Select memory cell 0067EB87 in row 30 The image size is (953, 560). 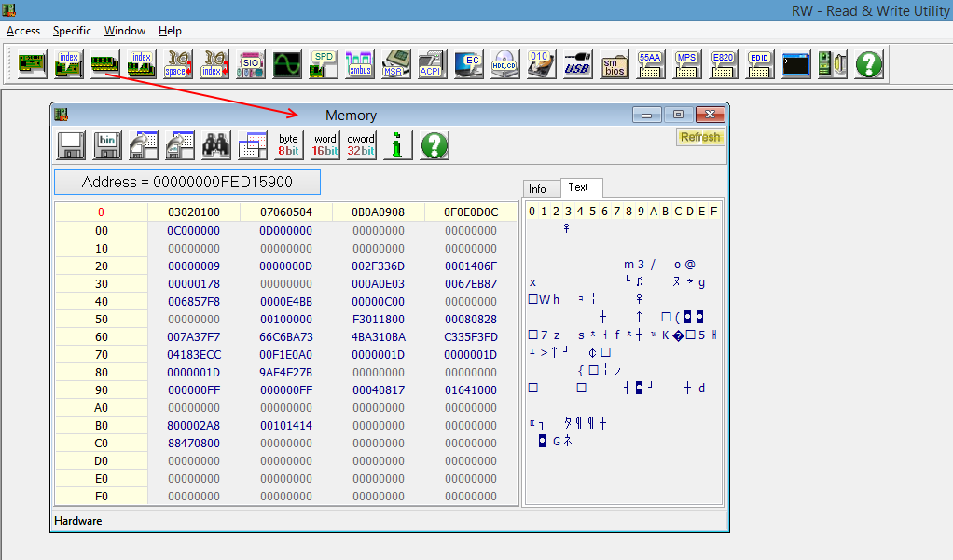coord(470,283)
